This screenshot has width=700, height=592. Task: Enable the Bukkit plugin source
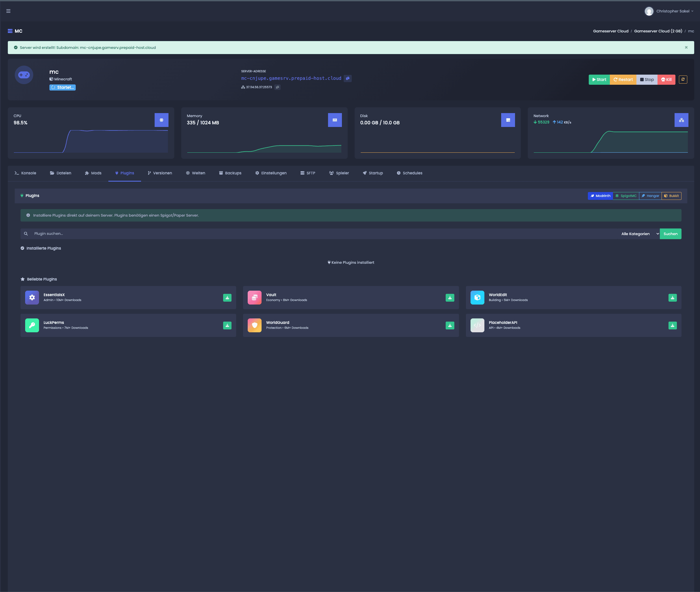point(671,196)
